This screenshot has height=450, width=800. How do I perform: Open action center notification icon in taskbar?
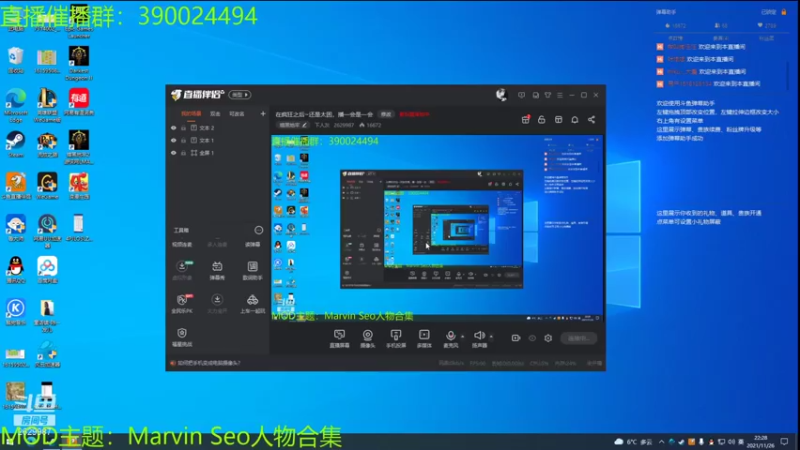click(785, 442)
